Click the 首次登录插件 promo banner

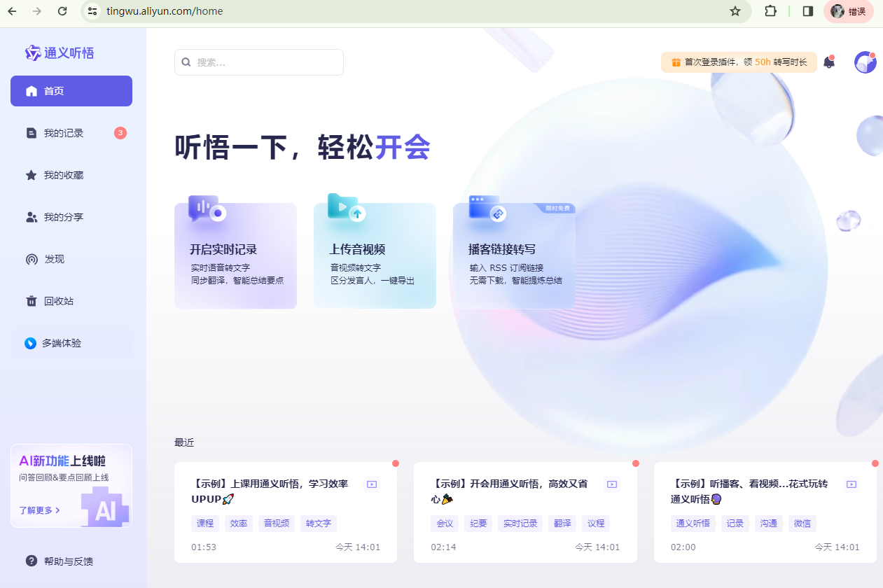pos(739,62)
